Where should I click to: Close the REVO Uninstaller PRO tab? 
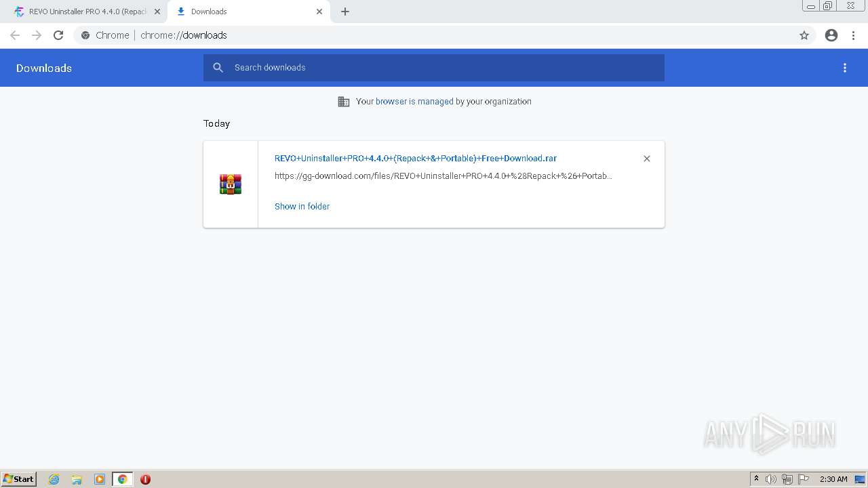coord(157,12)
